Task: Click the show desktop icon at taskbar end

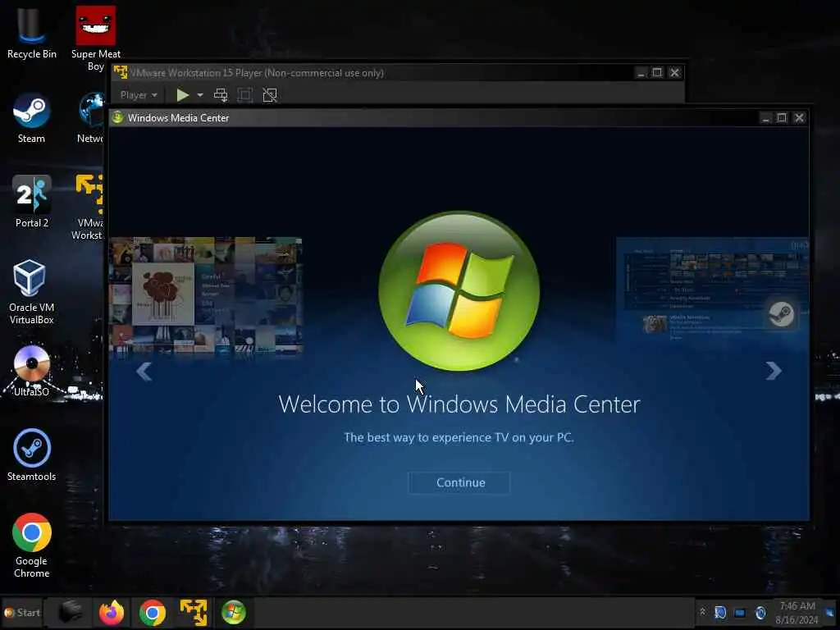Action: pos(830,612)
